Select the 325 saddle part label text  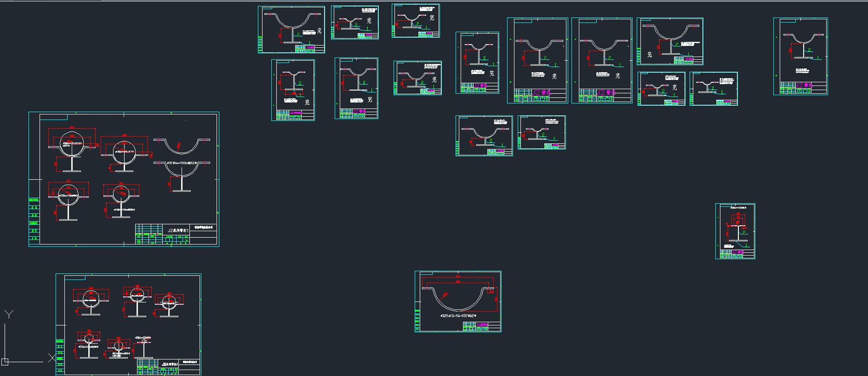click(458, 316)
